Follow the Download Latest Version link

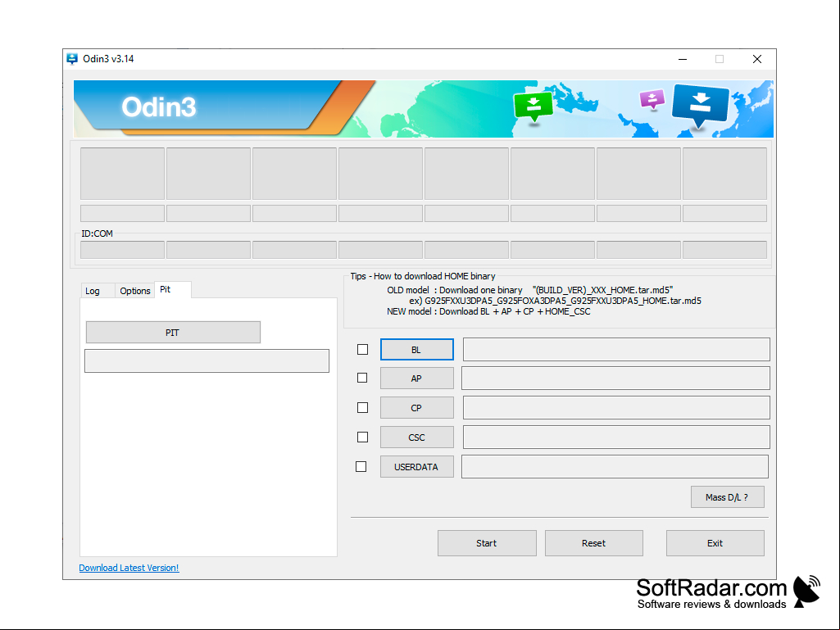[x=129, y=568]
